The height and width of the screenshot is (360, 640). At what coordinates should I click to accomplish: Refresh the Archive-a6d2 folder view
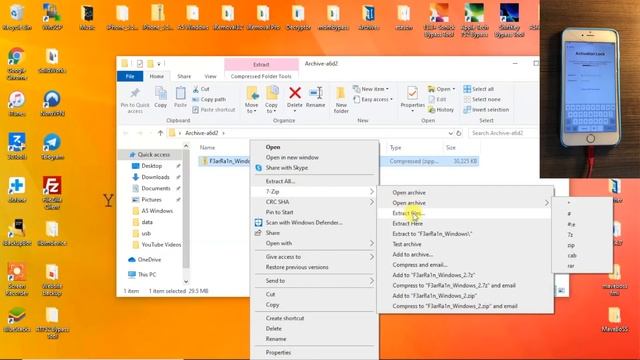click(x=459, y=133)
